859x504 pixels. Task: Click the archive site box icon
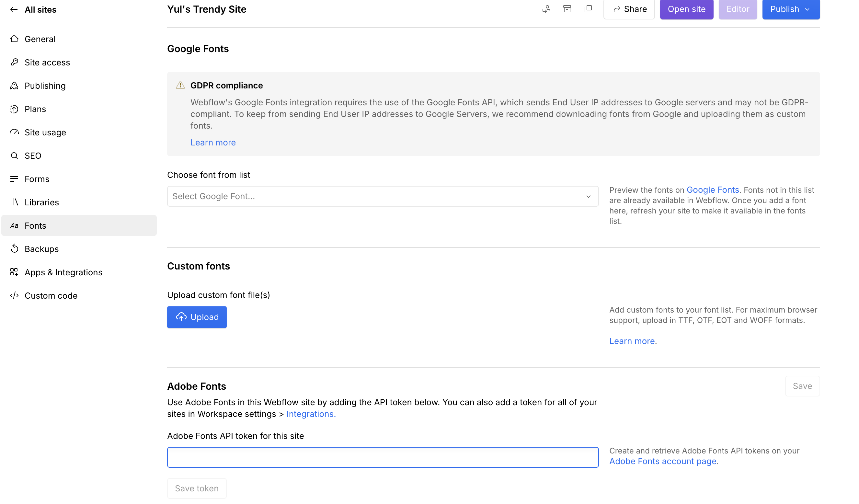(567, 9)
